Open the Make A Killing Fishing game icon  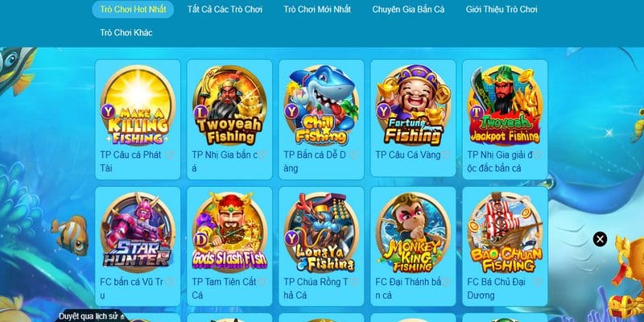(138, 105)
